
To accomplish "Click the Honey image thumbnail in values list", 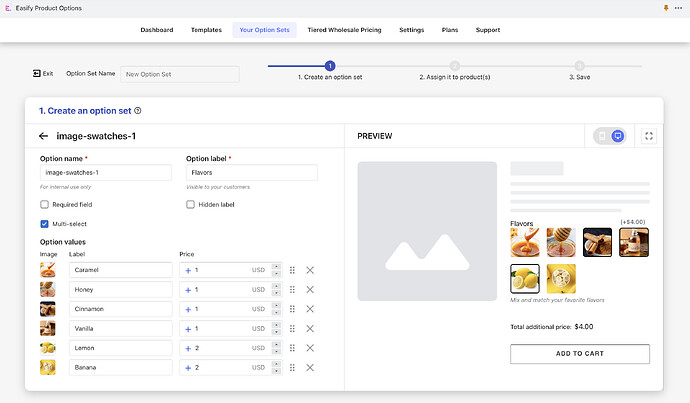I will pos(48,289).
